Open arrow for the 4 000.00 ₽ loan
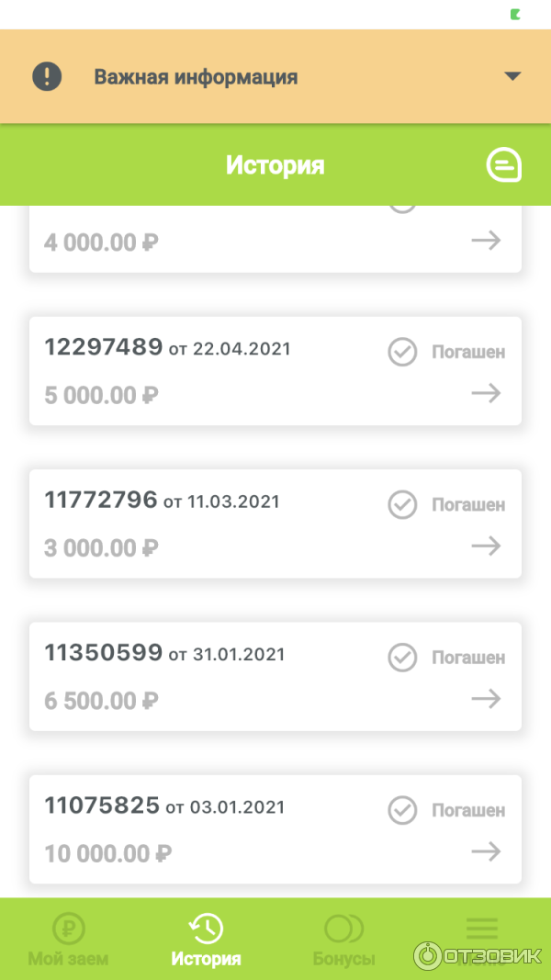The height and width of the screenshot is (980, 551). click(x=487, y=241)
